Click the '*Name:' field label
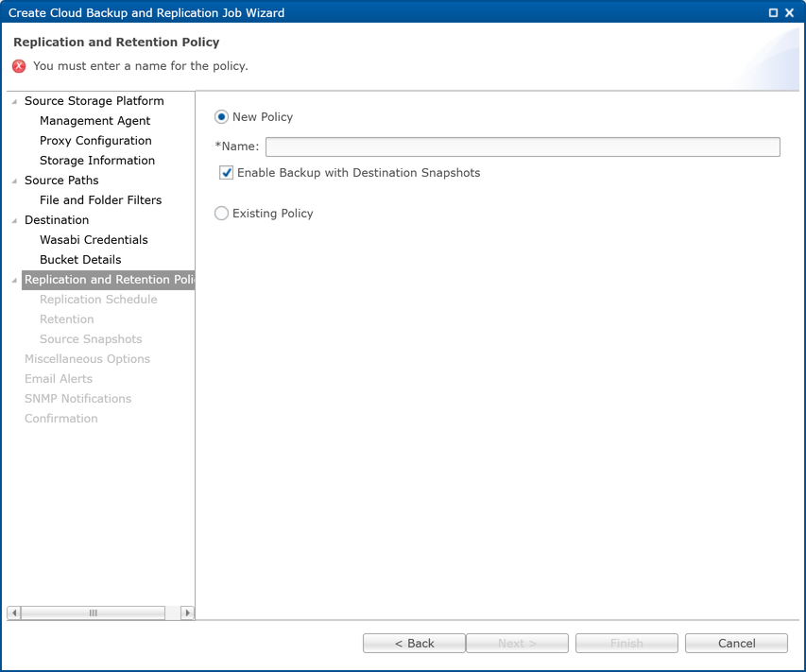This screenshot has height=672, width=806. 237,146
